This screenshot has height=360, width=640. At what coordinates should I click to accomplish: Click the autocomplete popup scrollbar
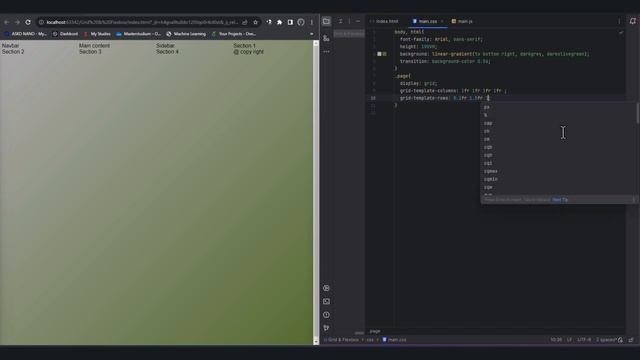[x=638, y=113]
